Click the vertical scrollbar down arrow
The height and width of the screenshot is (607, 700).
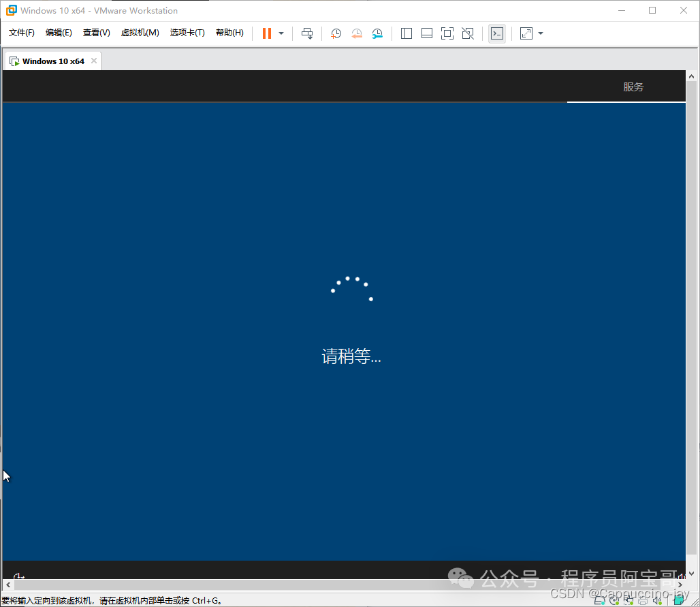pos(691,573)
